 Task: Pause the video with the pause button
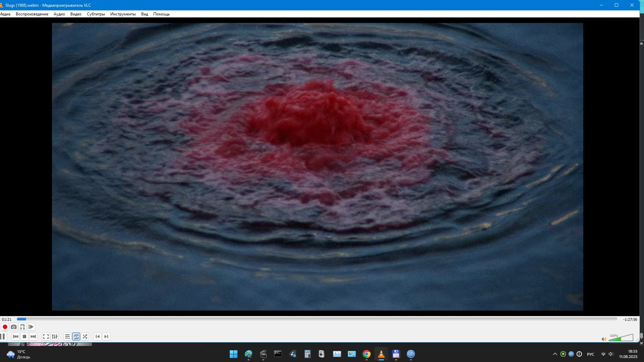click(3, 337)
